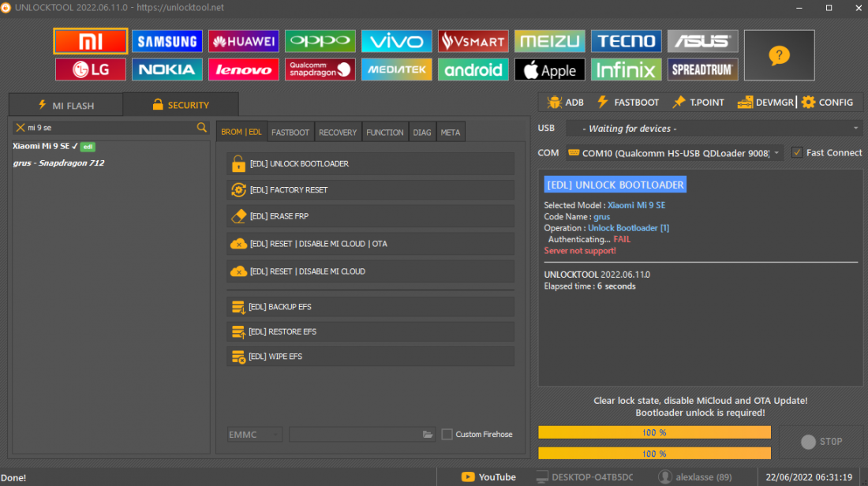868x486 pixels.
Task: Expand the USB devices dropdown
Action: click(714, 129)
